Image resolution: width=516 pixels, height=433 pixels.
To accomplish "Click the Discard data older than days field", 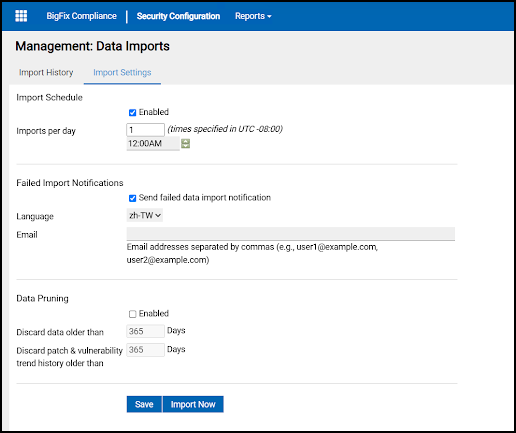I will point(145,331).
